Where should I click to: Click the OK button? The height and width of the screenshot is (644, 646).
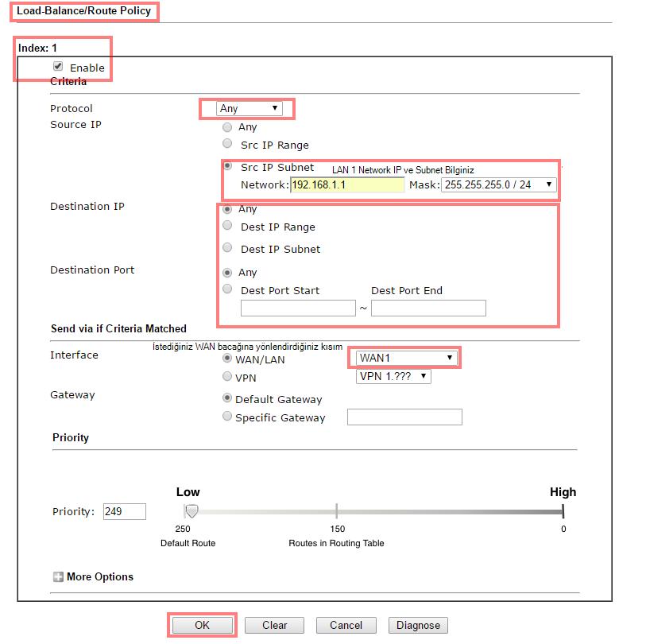point(202,625)
